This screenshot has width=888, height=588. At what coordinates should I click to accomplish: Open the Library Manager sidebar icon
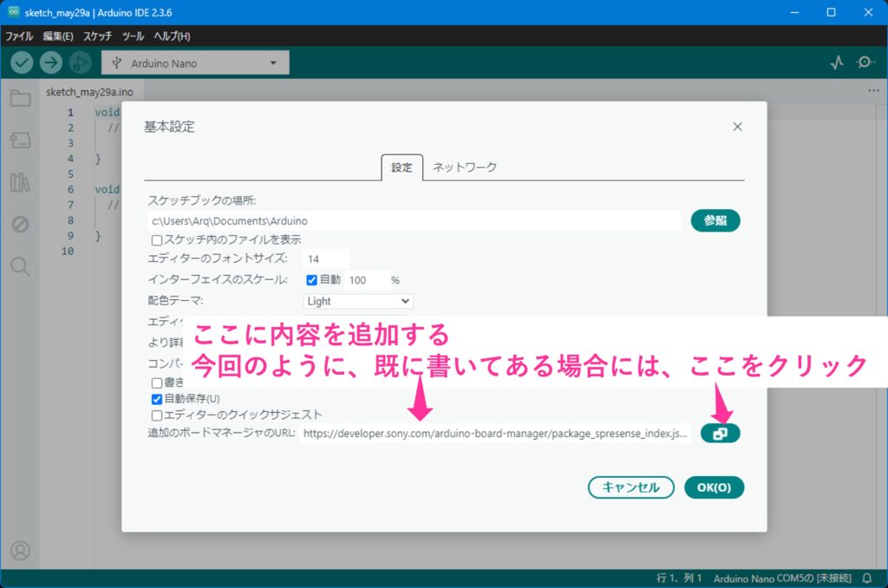coord(21,182)
